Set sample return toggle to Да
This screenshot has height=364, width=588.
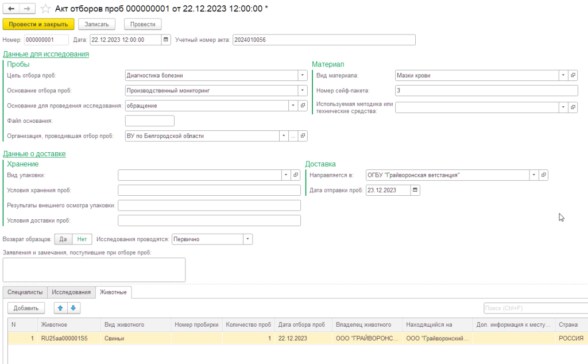click(x=63, y=239)
